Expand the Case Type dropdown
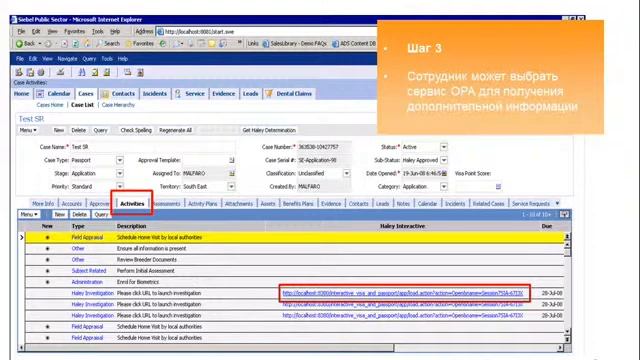640x360 pixels. point(120,160)
